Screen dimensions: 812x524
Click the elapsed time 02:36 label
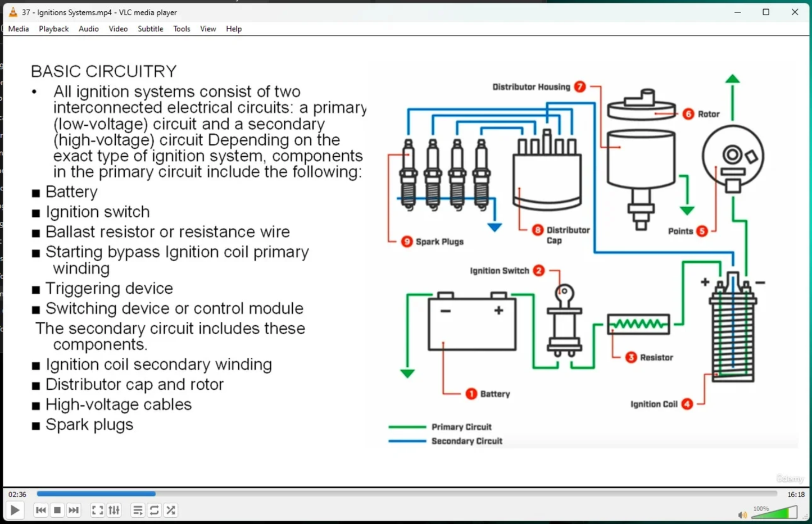click(17, 494)
